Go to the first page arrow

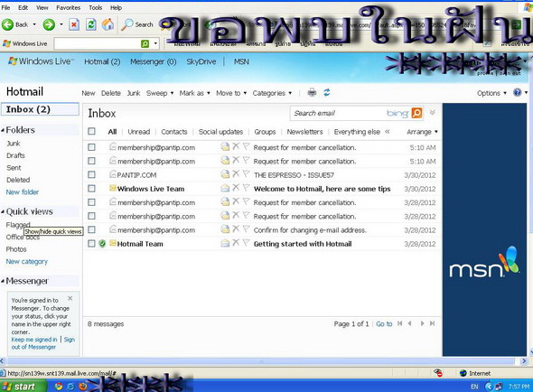pyautogui.click(x=399, y=323)
